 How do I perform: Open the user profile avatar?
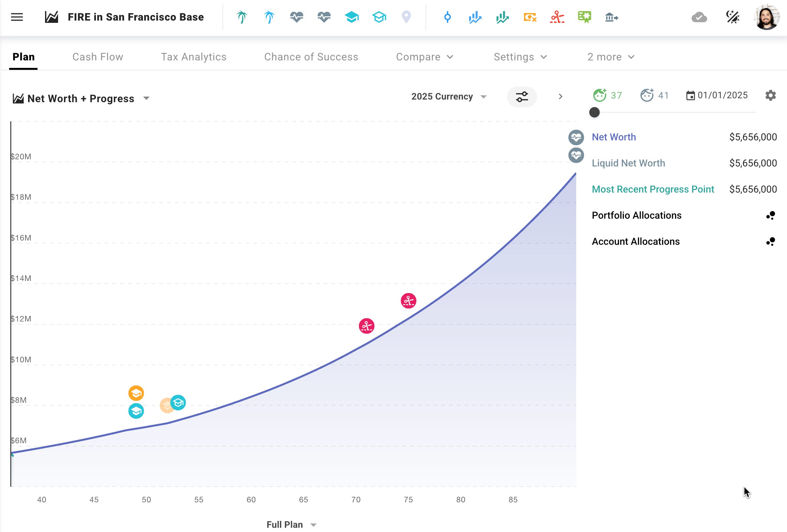[x=767, y=17]
